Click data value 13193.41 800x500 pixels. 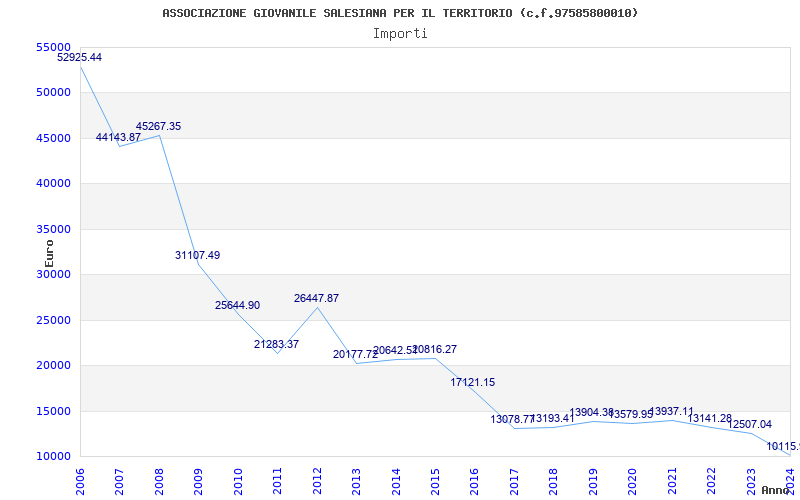552,418
